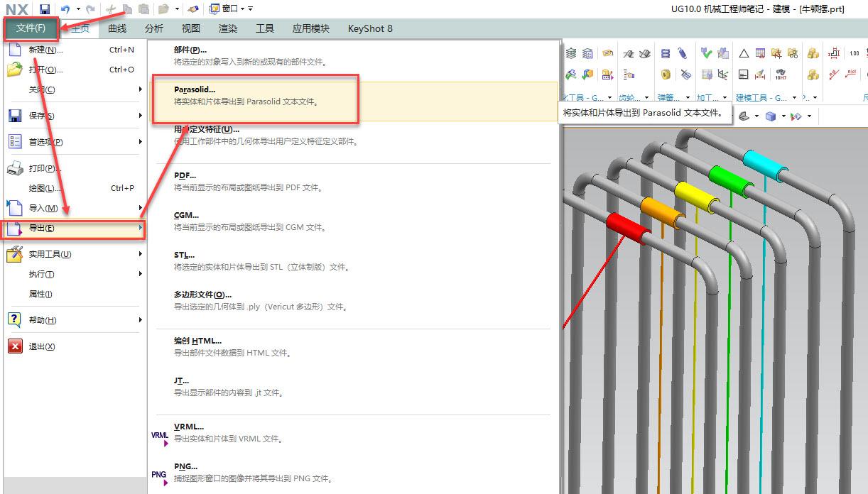Click the Paste clipboard icon
The image size is (868, 494).
click(143, 9)
